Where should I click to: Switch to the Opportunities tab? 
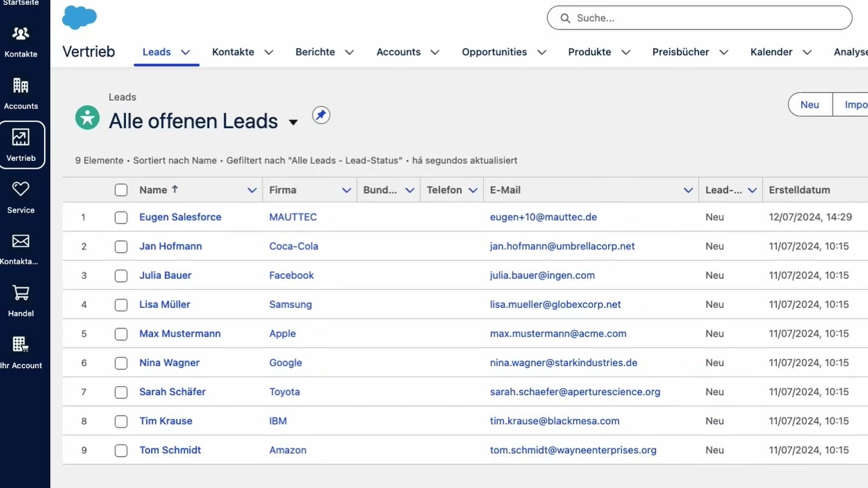494,52
